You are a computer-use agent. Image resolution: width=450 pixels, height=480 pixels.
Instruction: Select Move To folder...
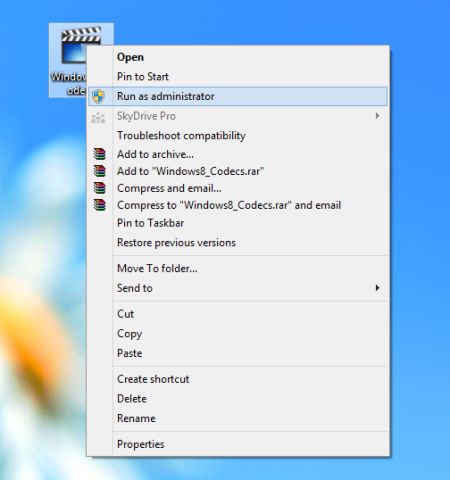click(x=238, y=268)
